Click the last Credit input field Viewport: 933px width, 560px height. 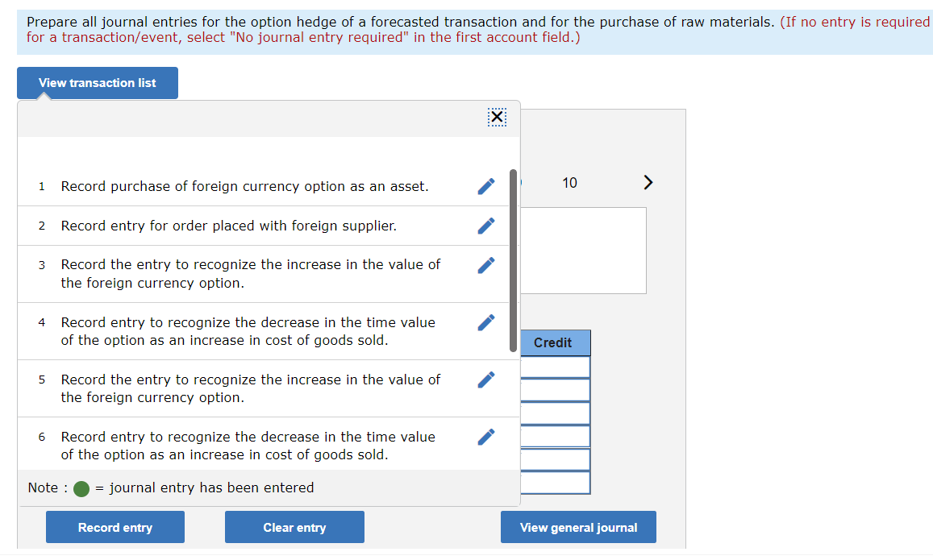pyautogui.click(x=556, y=483)
